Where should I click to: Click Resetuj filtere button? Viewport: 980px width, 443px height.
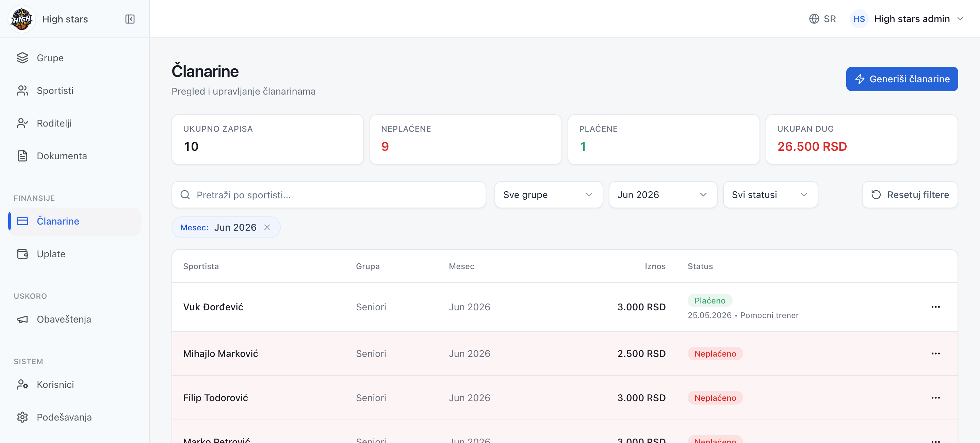(x=910, y=195)
